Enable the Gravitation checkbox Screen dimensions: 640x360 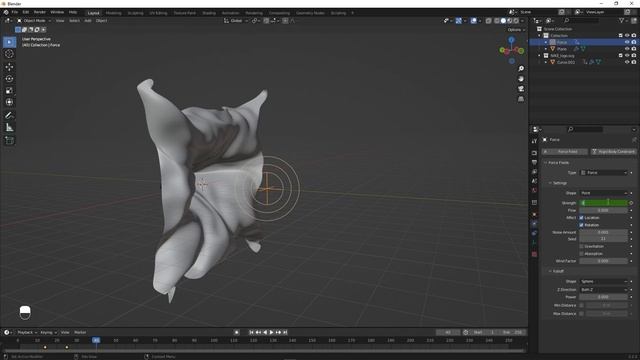point(582,246)
